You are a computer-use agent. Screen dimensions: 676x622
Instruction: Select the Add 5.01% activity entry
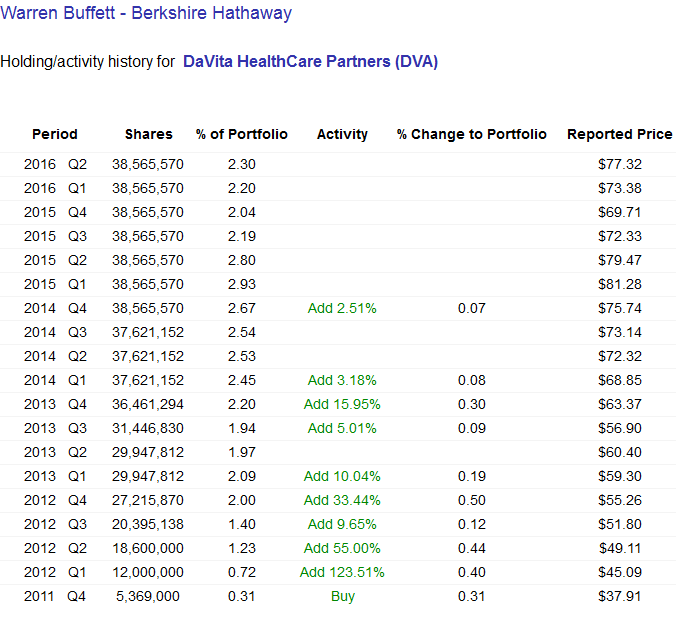(x=342, y=428)
